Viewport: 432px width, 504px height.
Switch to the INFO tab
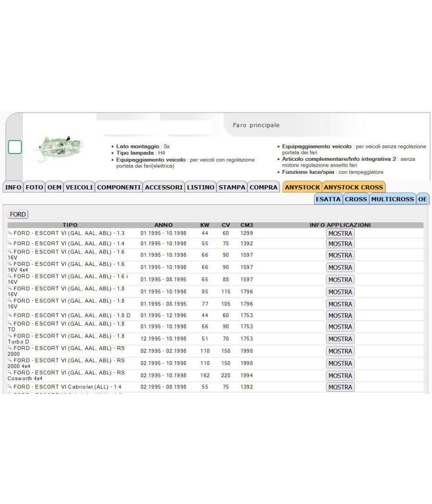(13, 187)
